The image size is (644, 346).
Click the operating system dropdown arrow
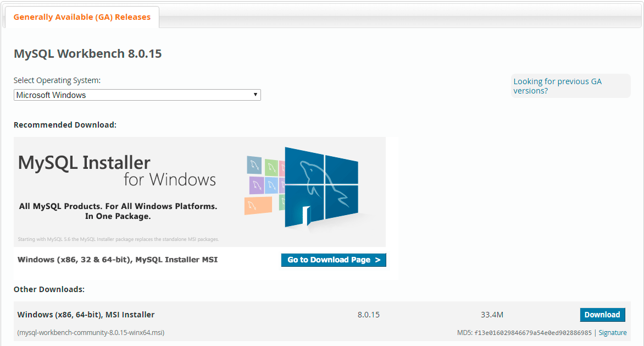[255, 95]
